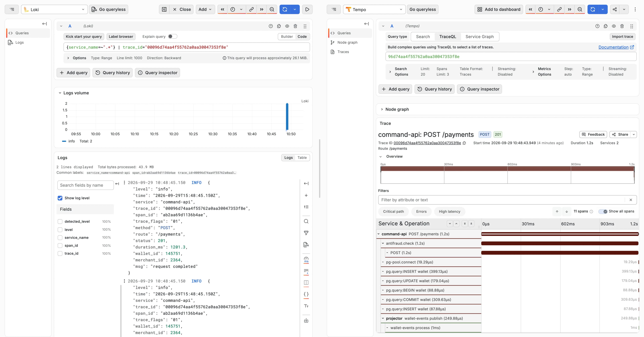The width and height of the screenshot is (644, 337).
Task: Download the log lines
Action: 306,321
